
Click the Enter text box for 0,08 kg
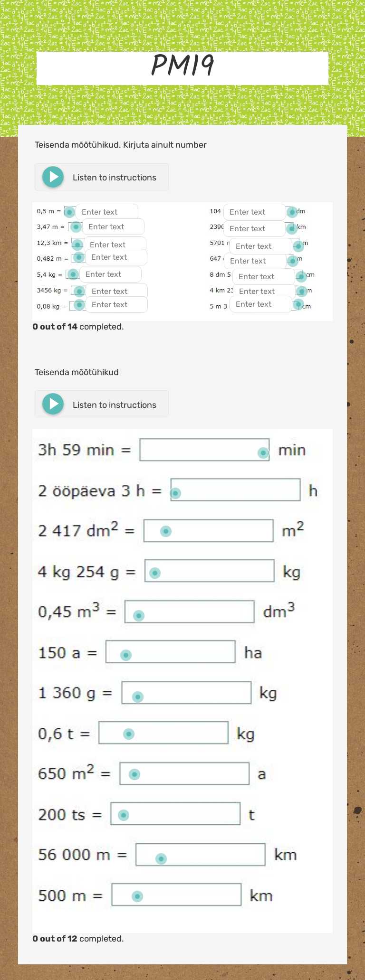pos(116,304)
